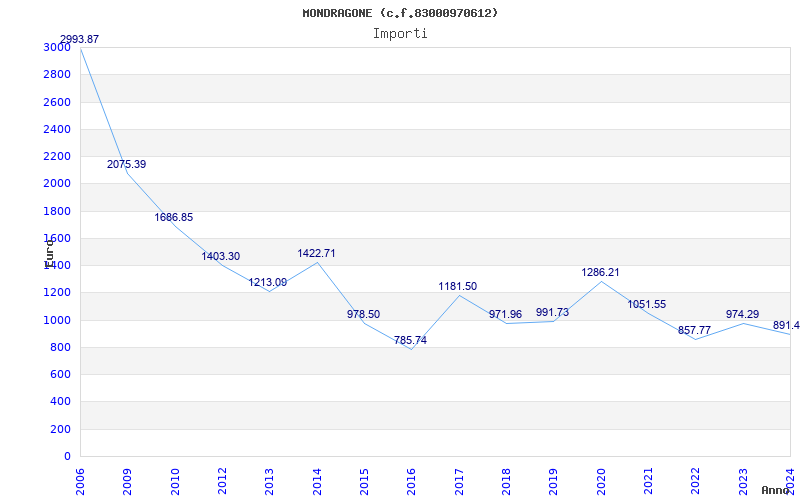The width and height of the screenshot is (800, 500).
Task: Click the data label 1051.55
Action: [646, 305]
